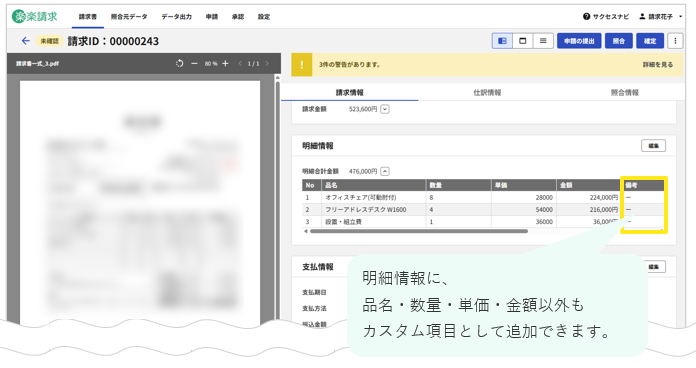Select row フリーアドレスデスク W1600
Image resolution: width=696 pixels, height=368 pixels.
pos(483,210)
